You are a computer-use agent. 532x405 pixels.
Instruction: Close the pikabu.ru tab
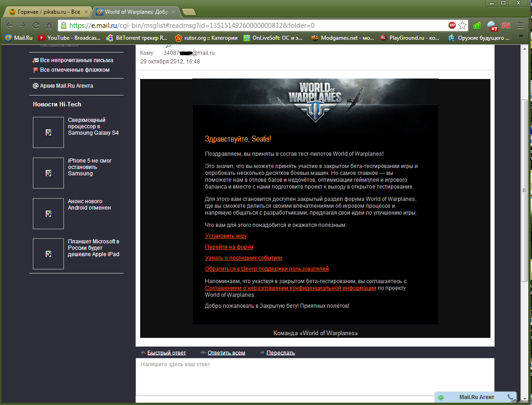pos(86,12)
